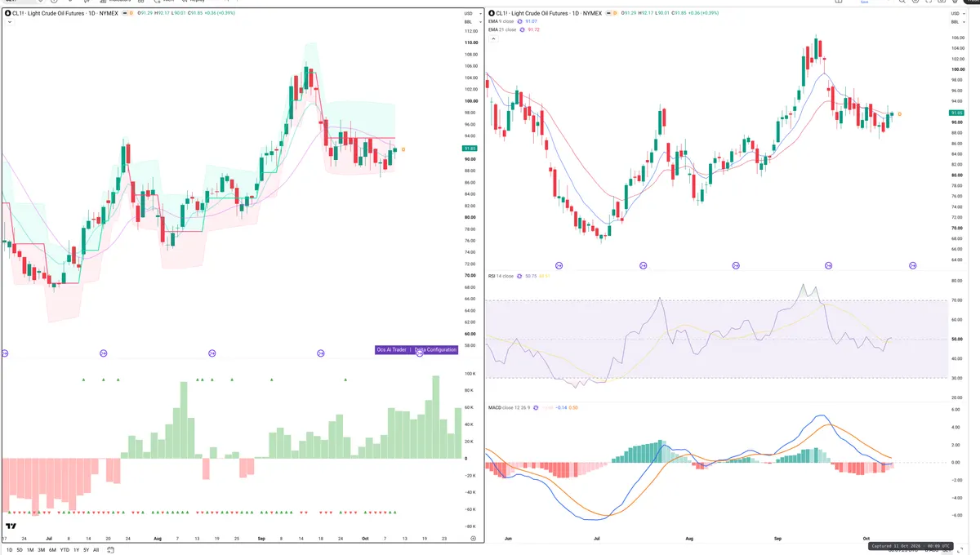Open the purple event marker at left chart's left edge
Viewport: 980px width, 555px height.
(x=5, y=353)
